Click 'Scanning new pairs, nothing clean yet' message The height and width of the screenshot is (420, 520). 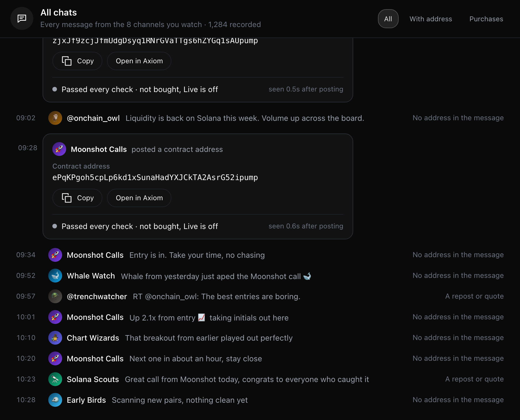(x=180, y=400)
